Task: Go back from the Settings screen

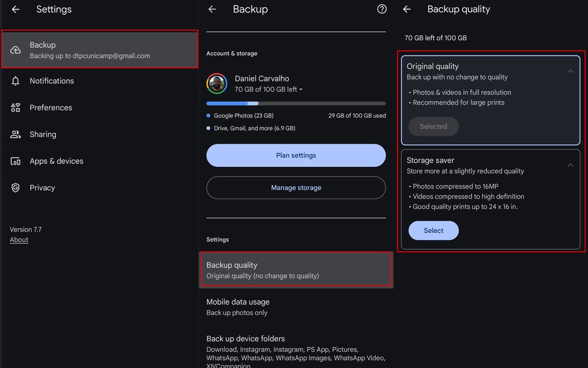Action: point(16,10)
